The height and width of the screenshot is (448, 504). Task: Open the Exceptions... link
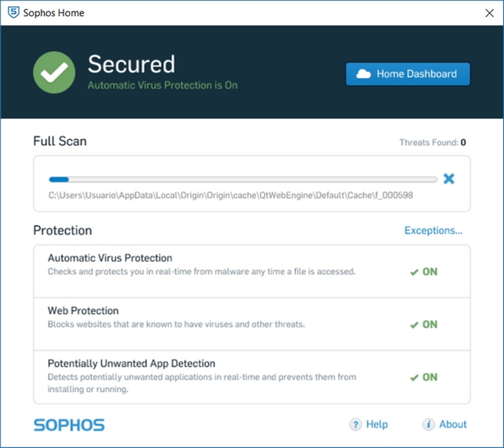point(433,230)
